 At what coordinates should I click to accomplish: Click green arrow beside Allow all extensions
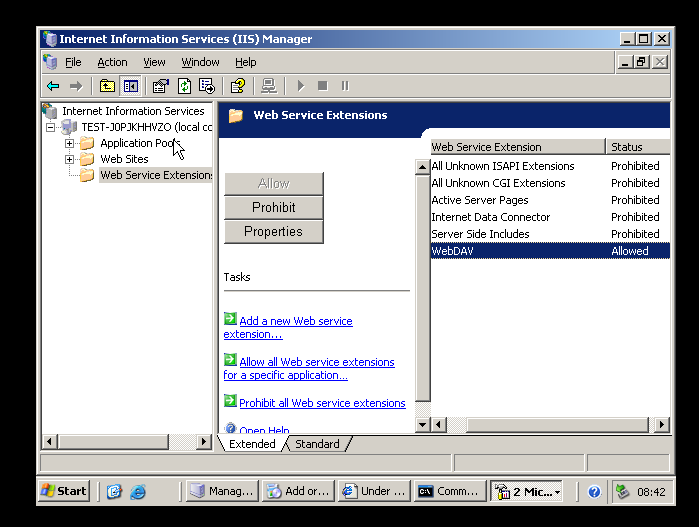pos(230,360)
